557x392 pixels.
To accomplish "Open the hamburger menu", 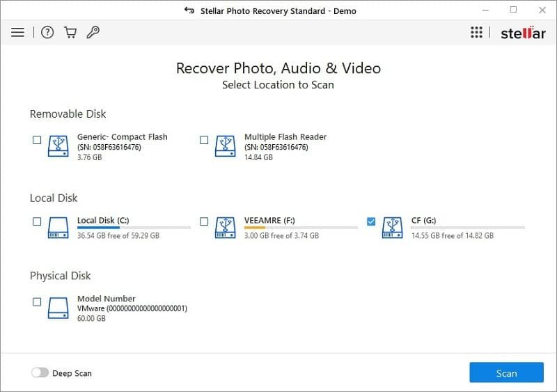I will click(x=17, y=33).
